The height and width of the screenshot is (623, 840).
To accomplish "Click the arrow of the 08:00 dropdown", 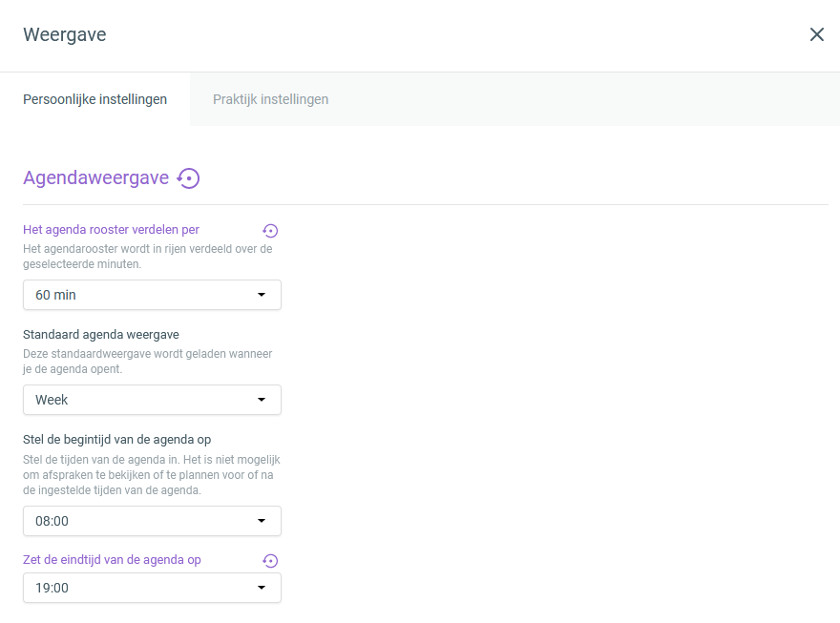I will (262, 521).
